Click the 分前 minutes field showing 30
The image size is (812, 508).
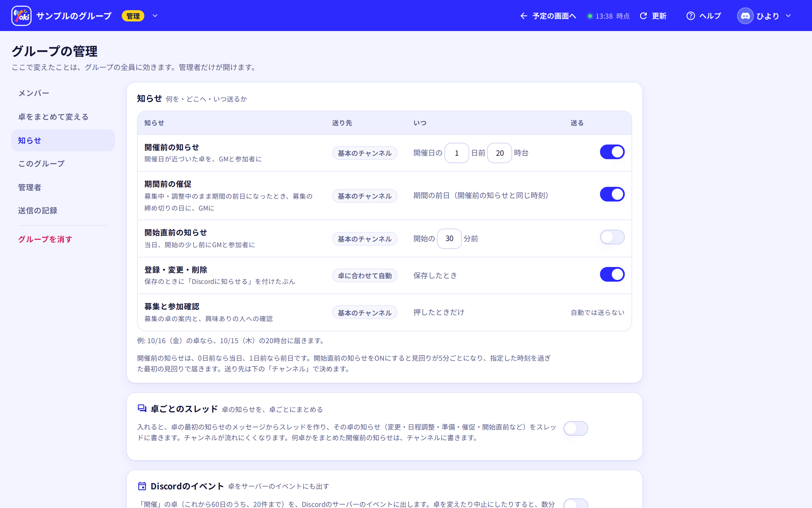point(449,238)
